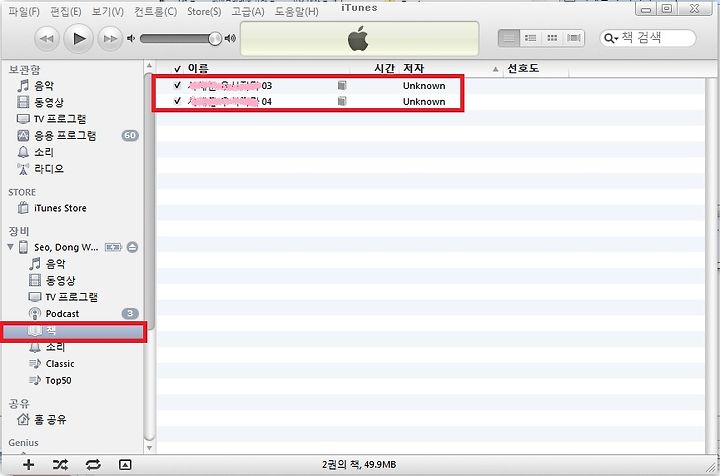Open the 컨트롤(C) menu
Image resolution: width=720 pixels, height=476 pixels.
point(155,11)
